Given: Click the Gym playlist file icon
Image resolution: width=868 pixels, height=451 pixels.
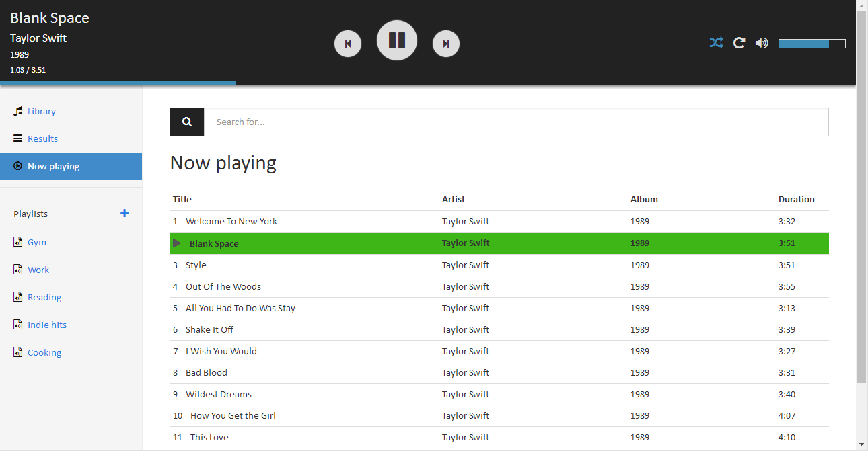Looking at the screenshot, I should [x=18, y=242].
